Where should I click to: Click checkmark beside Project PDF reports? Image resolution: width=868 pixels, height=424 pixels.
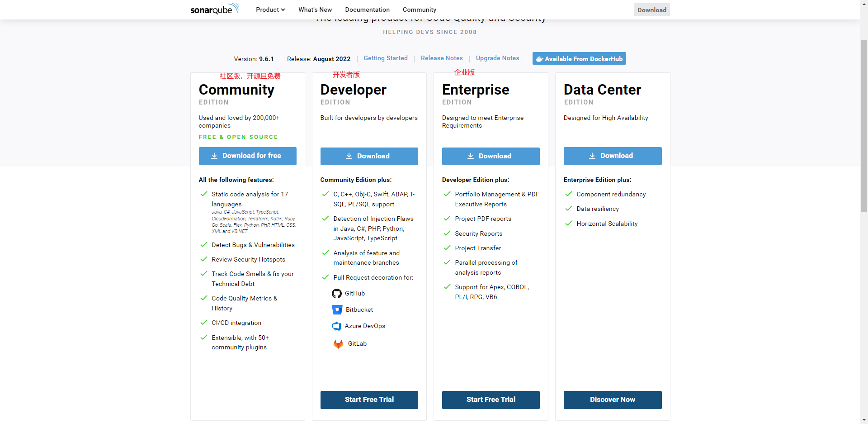(447, 218)
